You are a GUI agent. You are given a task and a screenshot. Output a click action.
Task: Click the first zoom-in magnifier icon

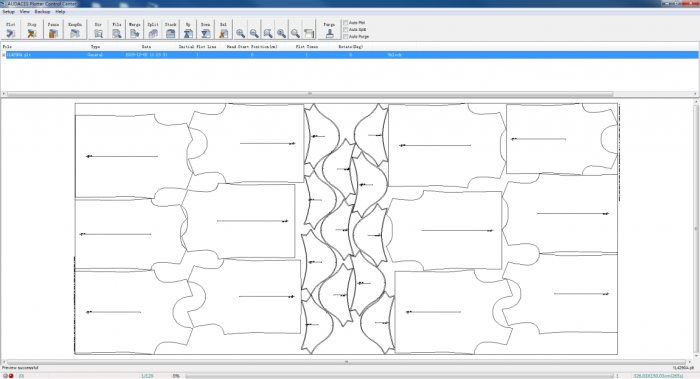[x=240, y=33]
